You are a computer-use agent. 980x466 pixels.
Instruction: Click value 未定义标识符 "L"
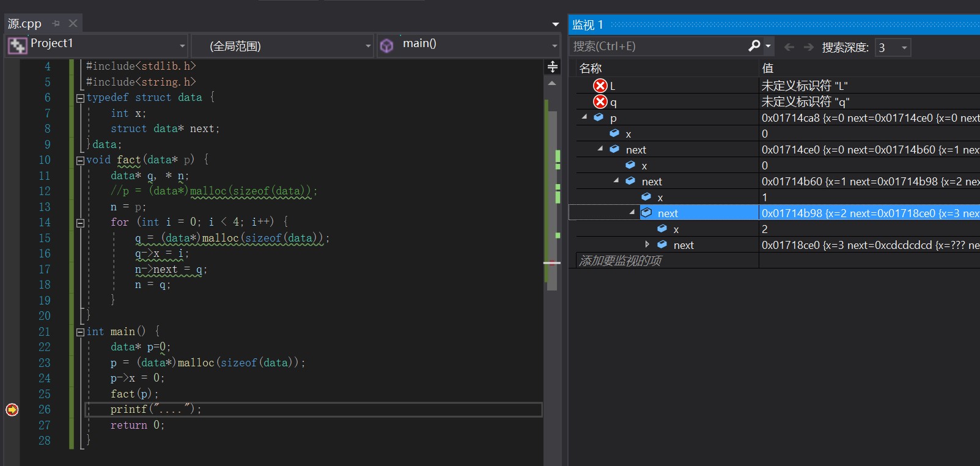tap(805, 86)
